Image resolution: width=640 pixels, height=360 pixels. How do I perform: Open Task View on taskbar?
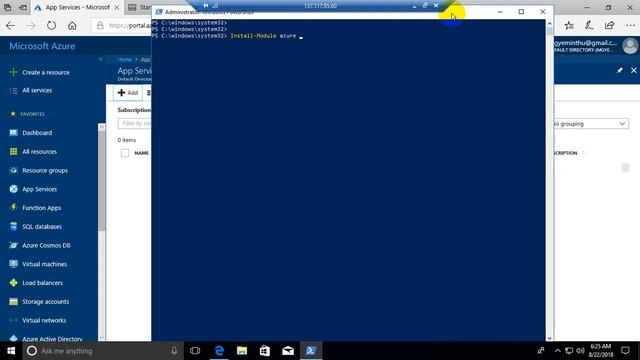[195, 351]
